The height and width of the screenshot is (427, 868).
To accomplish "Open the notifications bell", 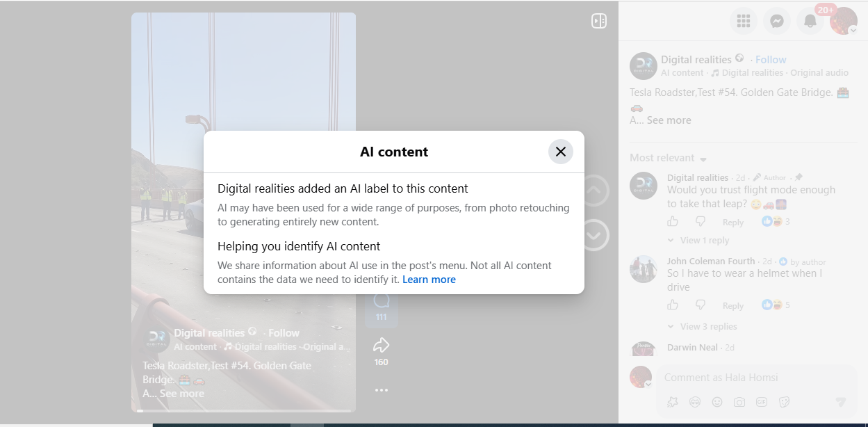I will pos(810,21).
